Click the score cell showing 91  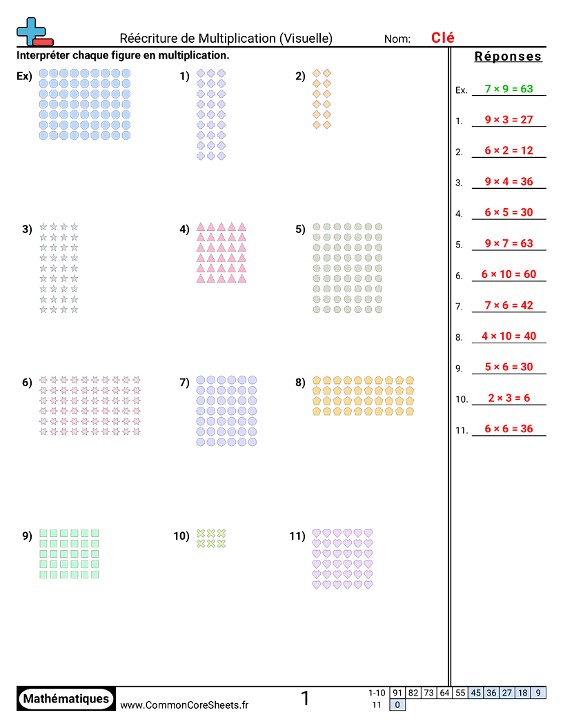(x=397, y=693)
